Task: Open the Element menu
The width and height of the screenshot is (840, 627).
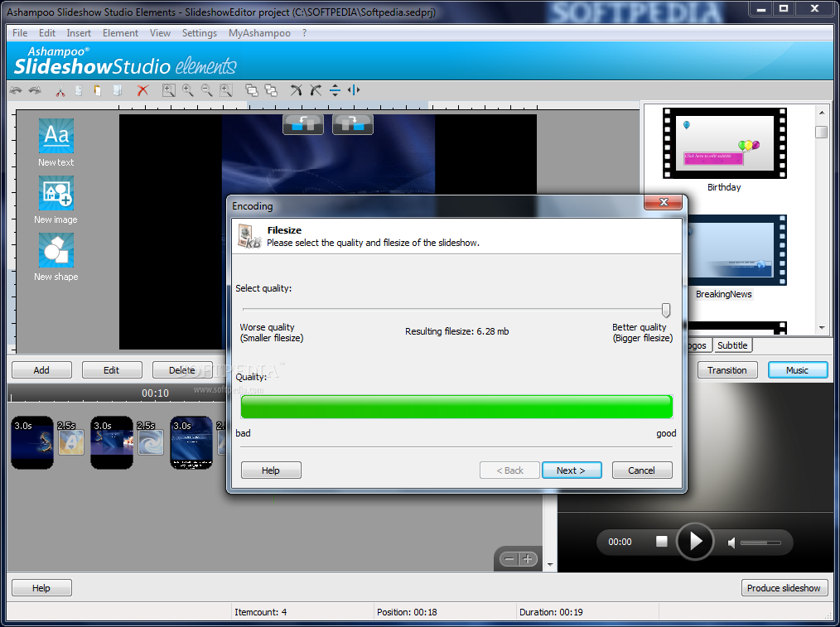Action: click(121, 33)
